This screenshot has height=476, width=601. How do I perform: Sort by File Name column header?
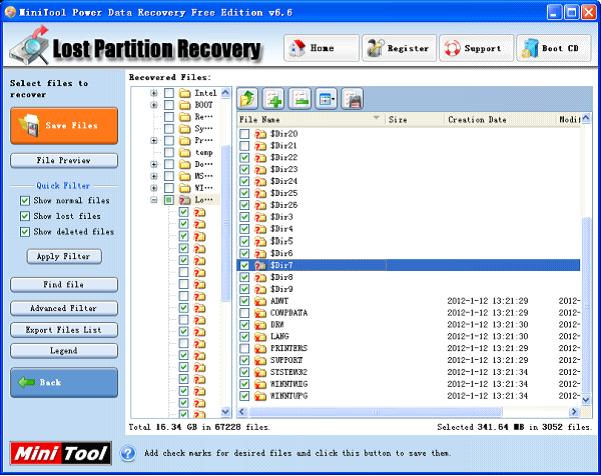[311, 120]
